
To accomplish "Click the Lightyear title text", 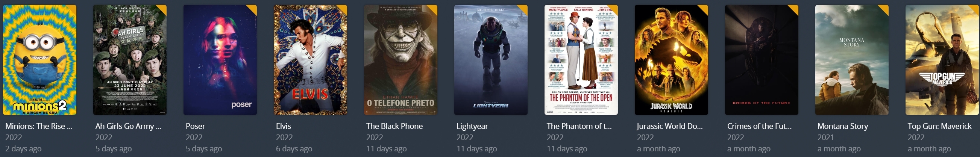I will point(472,126).
